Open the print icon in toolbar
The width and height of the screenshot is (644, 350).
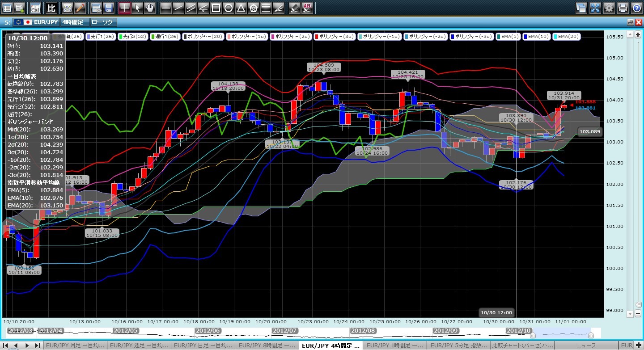coord(623,8)
